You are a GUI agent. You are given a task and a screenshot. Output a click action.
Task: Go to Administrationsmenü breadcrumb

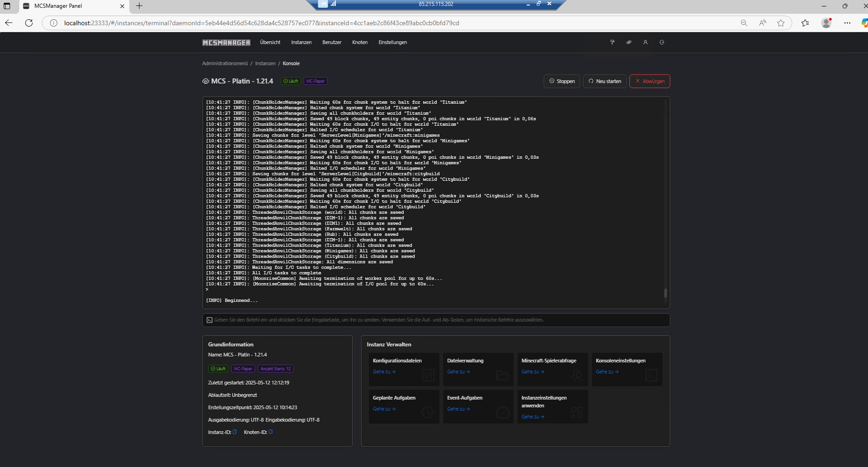pyautogui.click(x=225, y=63)
